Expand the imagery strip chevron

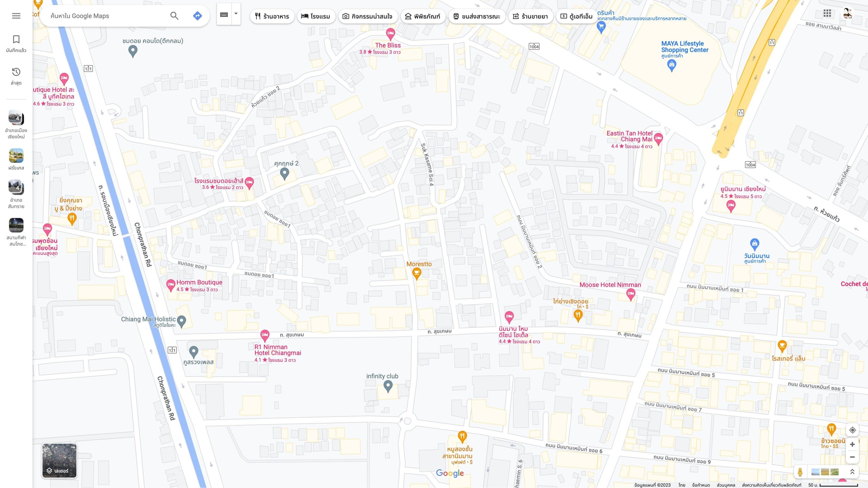tap(852, 472)
